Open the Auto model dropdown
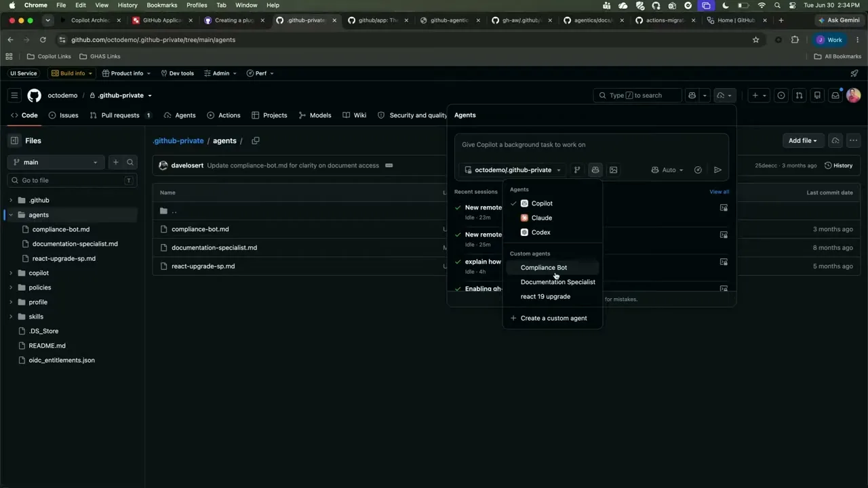 point(667,170)
